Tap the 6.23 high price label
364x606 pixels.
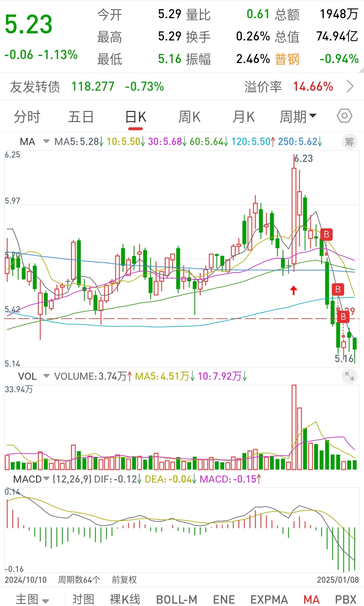pyautogui.click(x=303, y=158)
